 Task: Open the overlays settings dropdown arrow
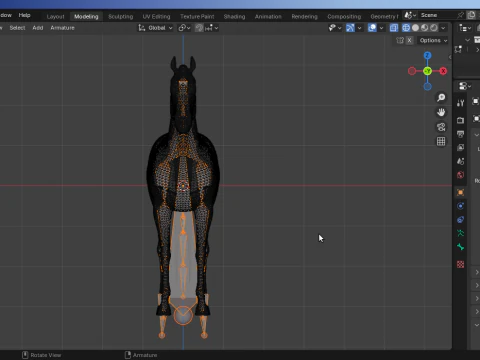click(381, 28)
